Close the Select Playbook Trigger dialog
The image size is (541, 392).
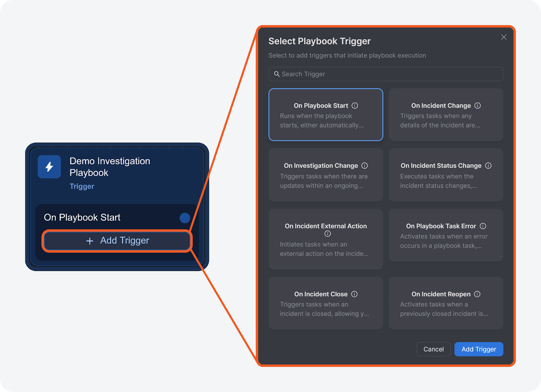click(x=503, y=37)
